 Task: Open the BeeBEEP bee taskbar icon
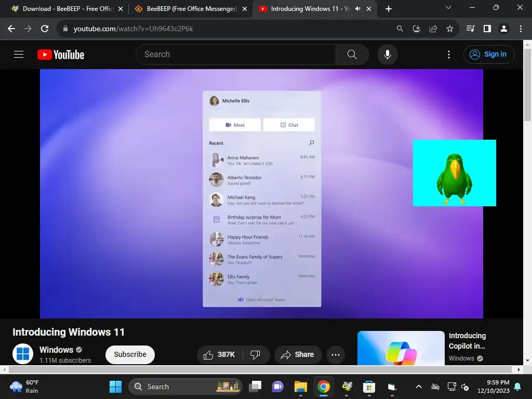coord(347,387)
